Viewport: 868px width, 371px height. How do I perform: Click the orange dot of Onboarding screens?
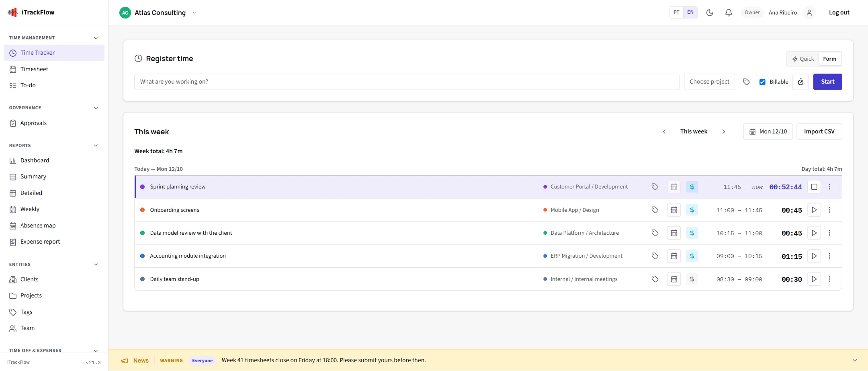[142, 210]
